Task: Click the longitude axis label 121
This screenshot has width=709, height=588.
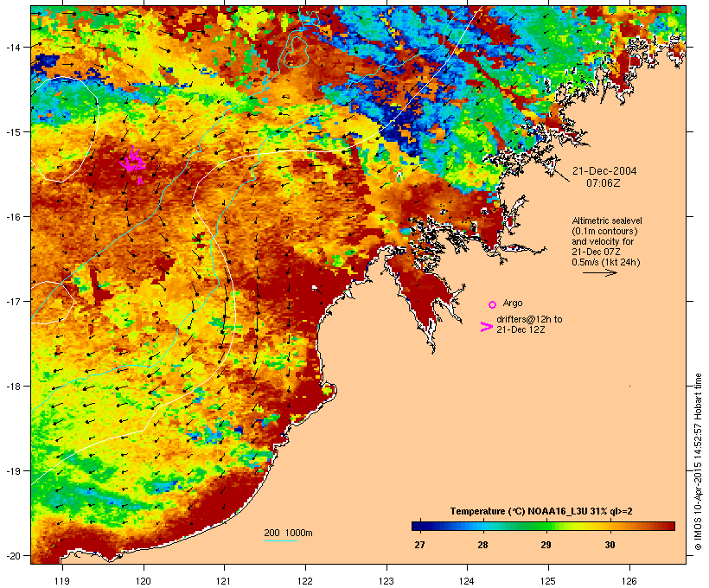Action: point(224,581)
